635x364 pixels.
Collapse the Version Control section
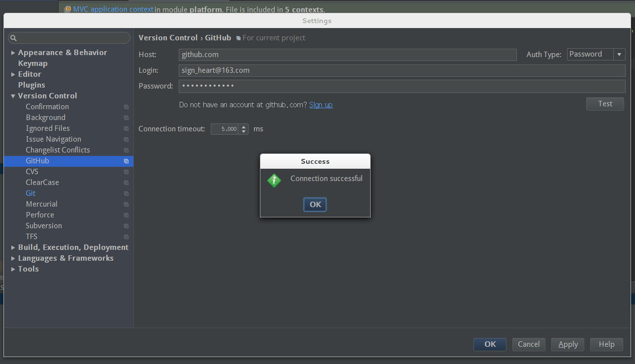(x=13, y=96)
